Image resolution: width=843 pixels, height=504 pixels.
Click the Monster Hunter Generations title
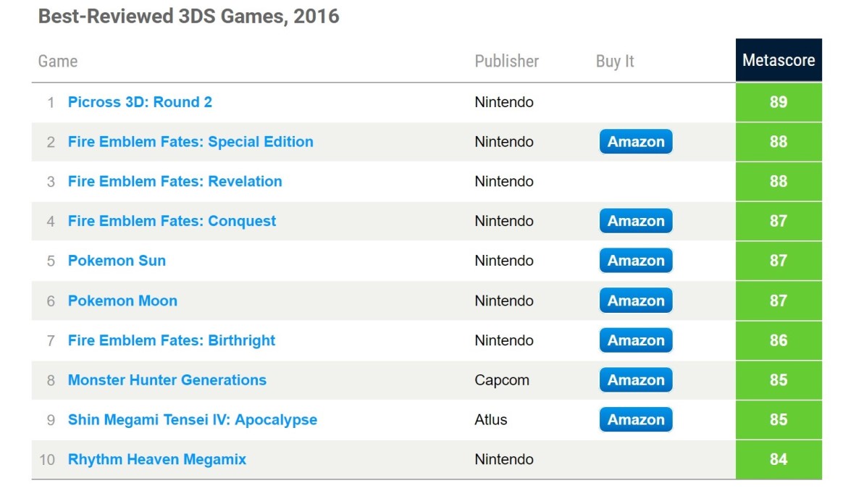coord(167,380)
